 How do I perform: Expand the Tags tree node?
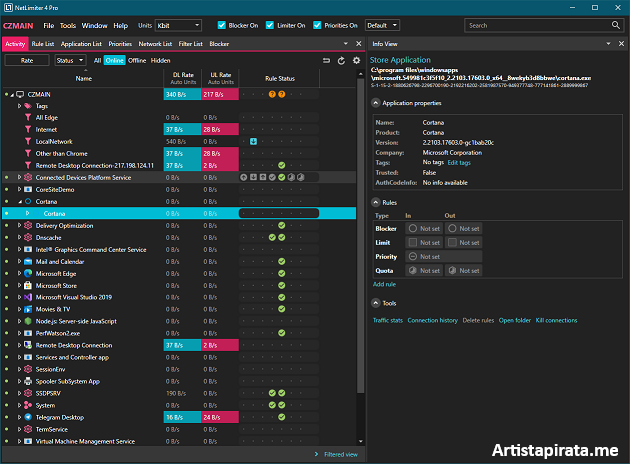(19, 106)
